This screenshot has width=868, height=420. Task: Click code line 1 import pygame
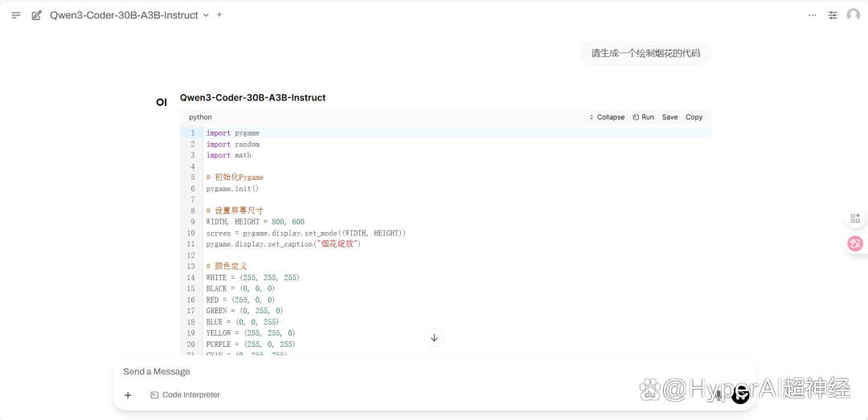pyautogui.click(x=233, y=133)
